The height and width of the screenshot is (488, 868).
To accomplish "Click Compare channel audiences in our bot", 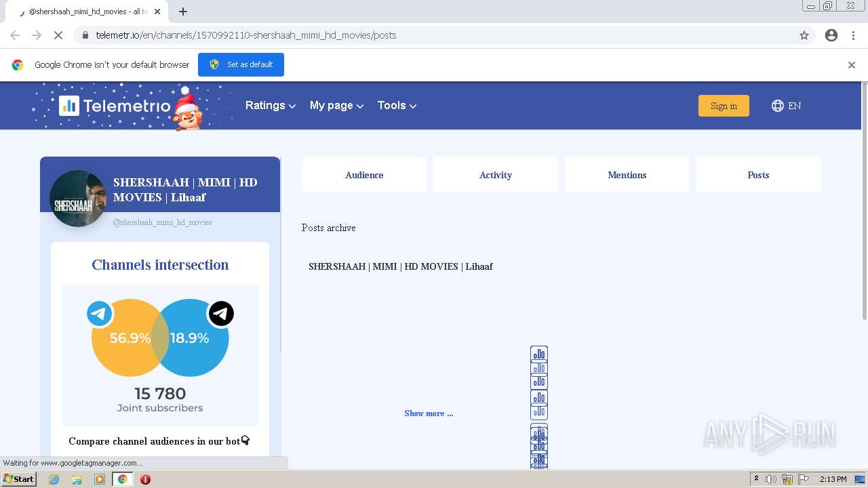I will [159, 441].
